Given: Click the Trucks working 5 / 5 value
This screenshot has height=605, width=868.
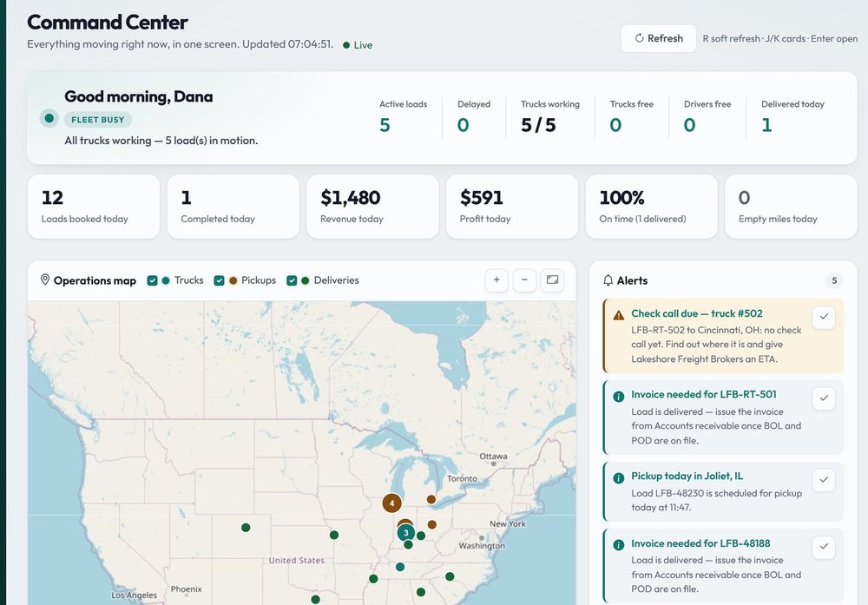Looking at the screenshot, I should [x=538, y=126].
